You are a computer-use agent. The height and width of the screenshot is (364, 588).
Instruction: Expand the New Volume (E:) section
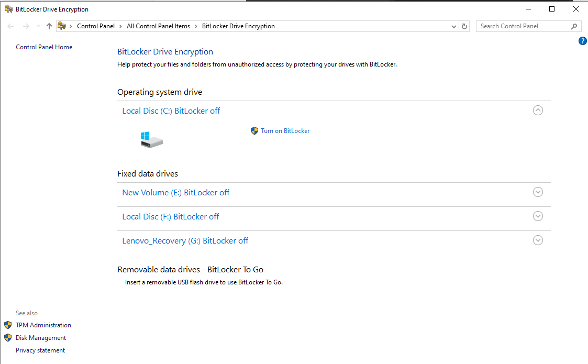click(538, 192)
